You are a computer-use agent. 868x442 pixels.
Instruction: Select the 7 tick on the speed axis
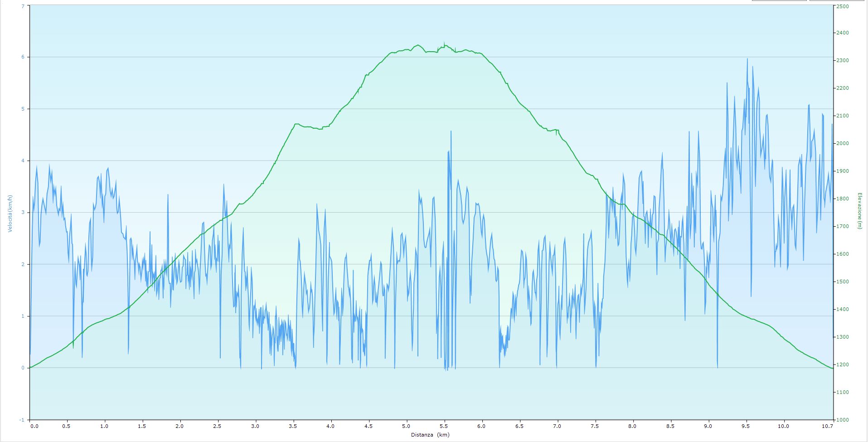[x=23, y=6]
